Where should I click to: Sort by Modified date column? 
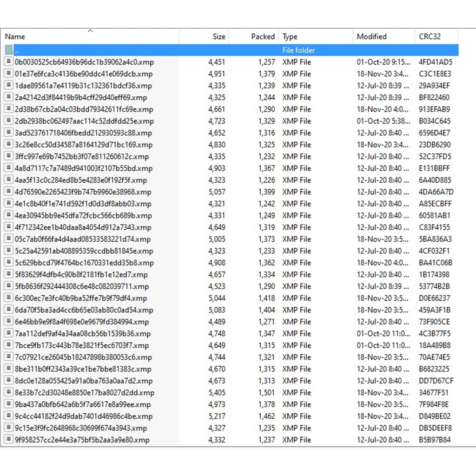click(x=371, y=37)
